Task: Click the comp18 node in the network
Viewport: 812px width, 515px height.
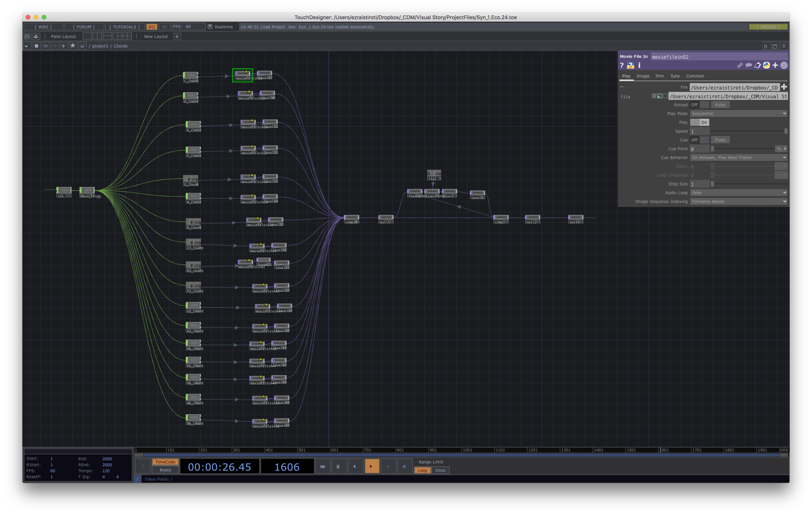Action: (x=351, y=219)
